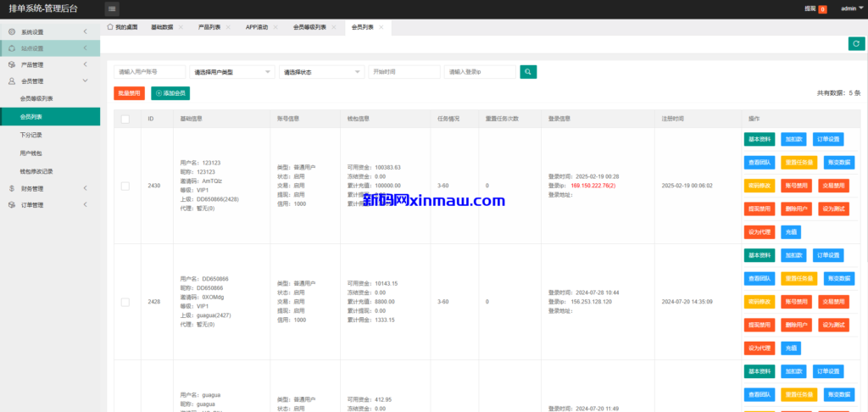Click 设为代理 for user DD650866
This screenshot has width=868, height=412.
(759, 348)
